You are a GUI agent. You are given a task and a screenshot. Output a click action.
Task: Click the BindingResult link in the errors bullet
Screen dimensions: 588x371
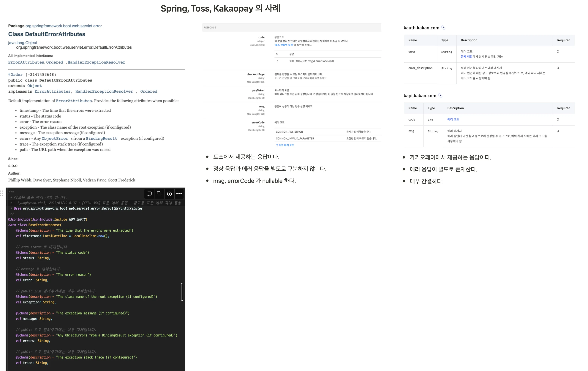click(x=102, y=138)
